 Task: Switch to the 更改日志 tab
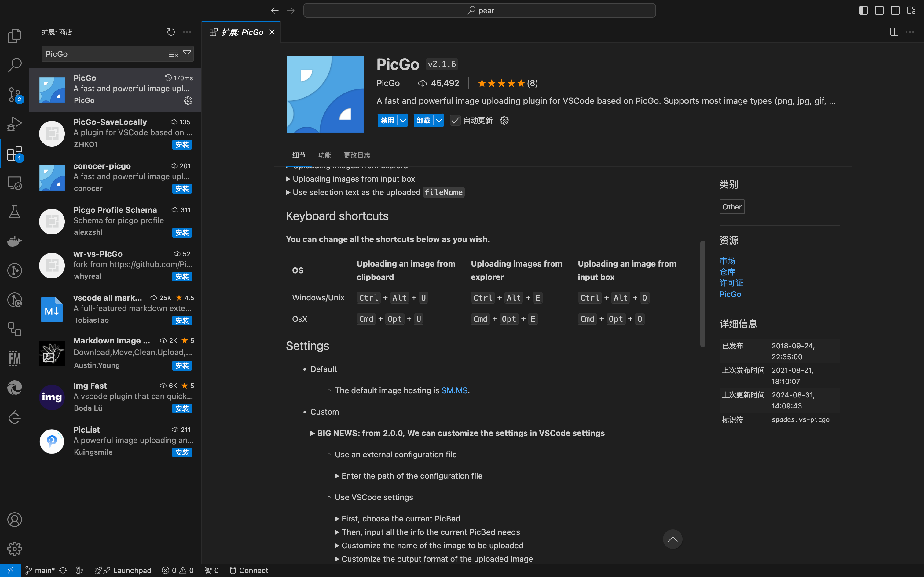coord(357,155)
